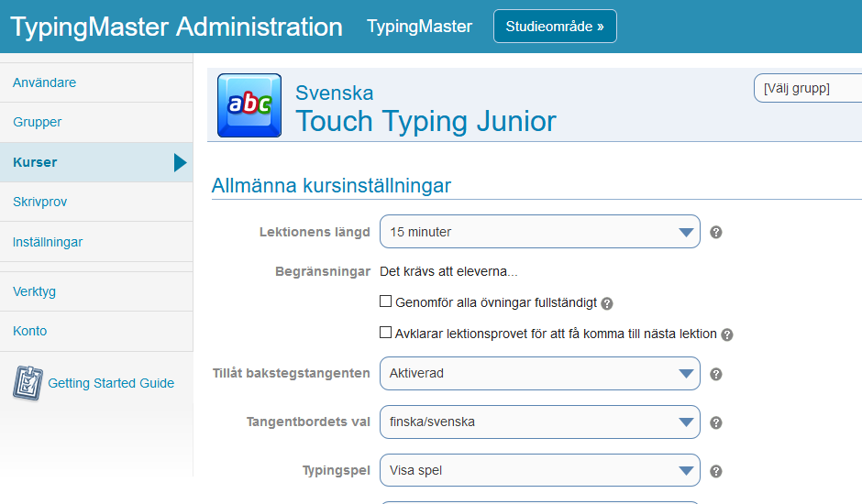Click help icon next to Typingspel
Viewport: 862px width, 504px height.
(x=716, y=471)
